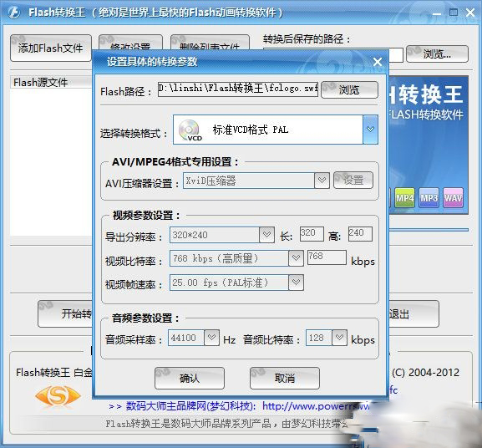Click the 修改设置 button in main window

pyautogui.click(x=130, y=43)
